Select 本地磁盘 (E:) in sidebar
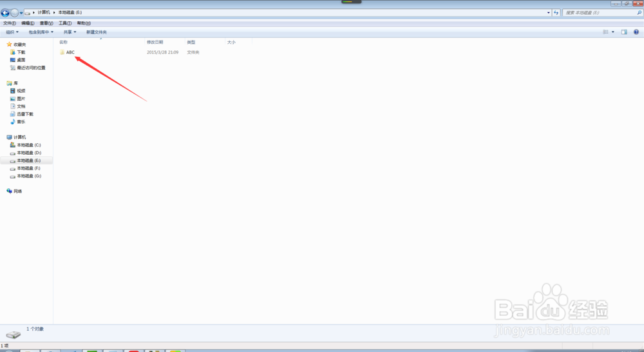Screen dimensions: 644x352 (x=26, y=161)
